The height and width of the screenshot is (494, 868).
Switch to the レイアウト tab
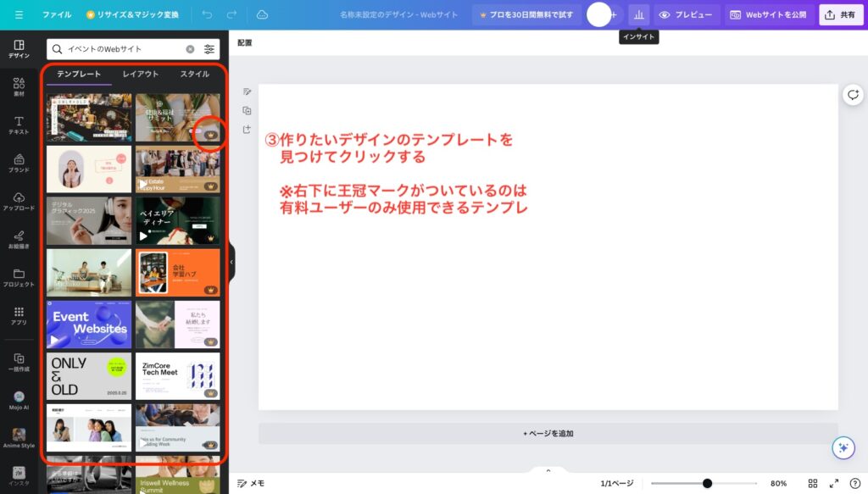pos(141,74)
